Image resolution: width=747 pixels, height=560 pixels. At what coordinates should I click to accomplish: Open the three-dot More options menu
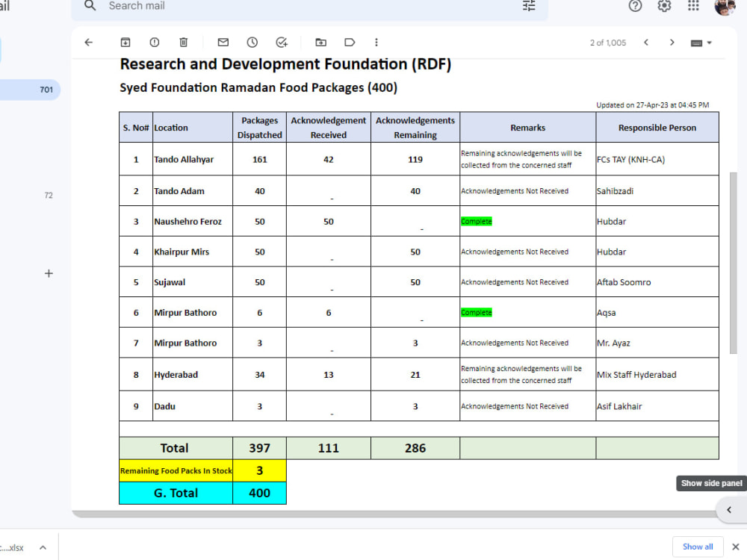point(376,43)
